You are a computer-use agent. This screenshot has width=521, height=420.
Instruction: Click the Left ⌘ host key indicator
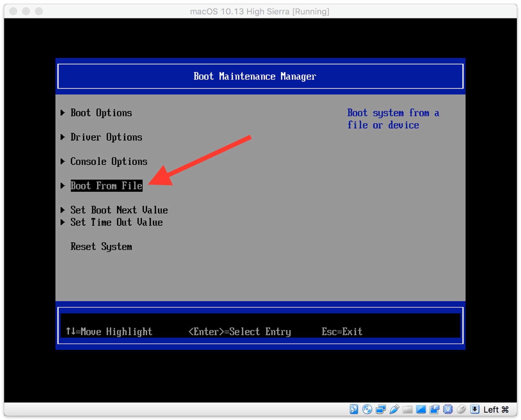[496, 410]
